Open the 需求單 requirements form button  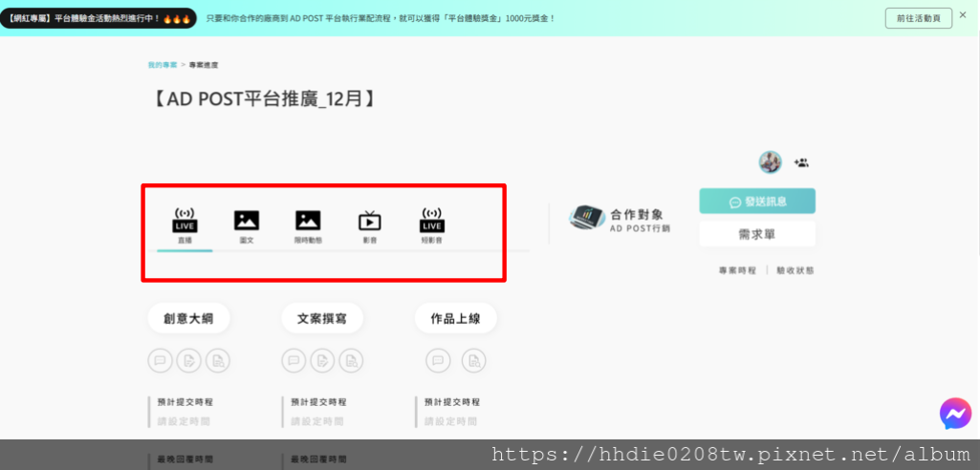click(x=757, y=234)
